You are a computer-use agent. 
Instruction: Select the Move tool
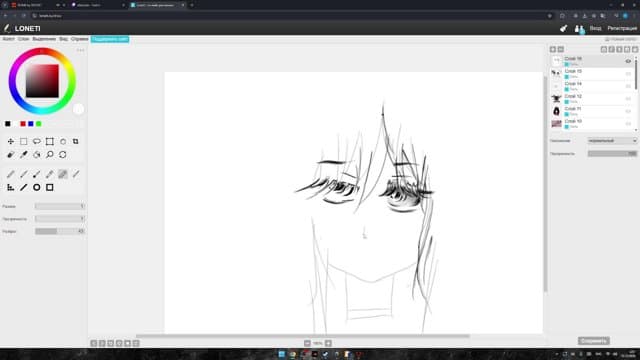11,141
